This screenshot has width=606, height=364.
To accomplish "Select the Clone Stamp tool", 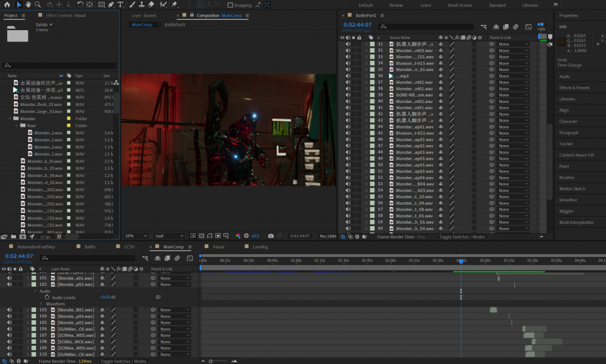I will click(x=141, y=5).
